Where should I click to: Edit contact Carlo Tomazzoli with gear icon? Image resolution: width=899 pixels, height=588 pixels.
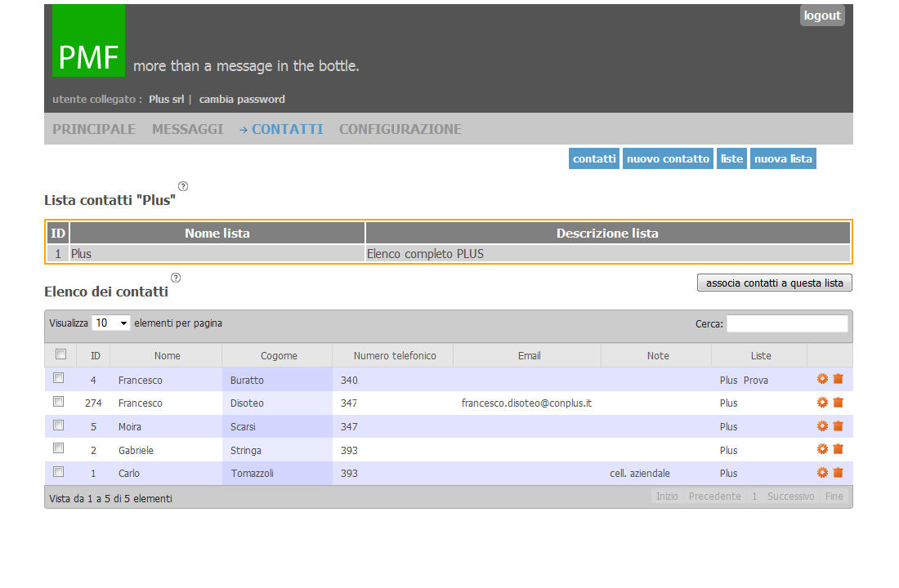pyautogui.click(x=822, y=472)
